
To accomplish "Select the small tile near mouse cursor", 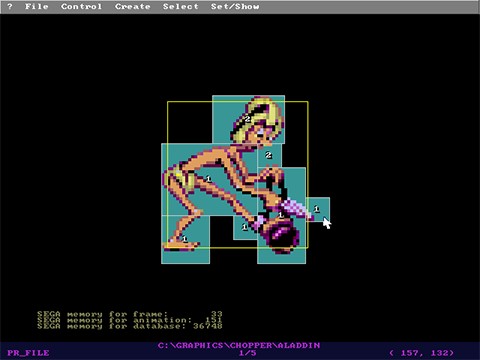I will (x=318, y=209).
